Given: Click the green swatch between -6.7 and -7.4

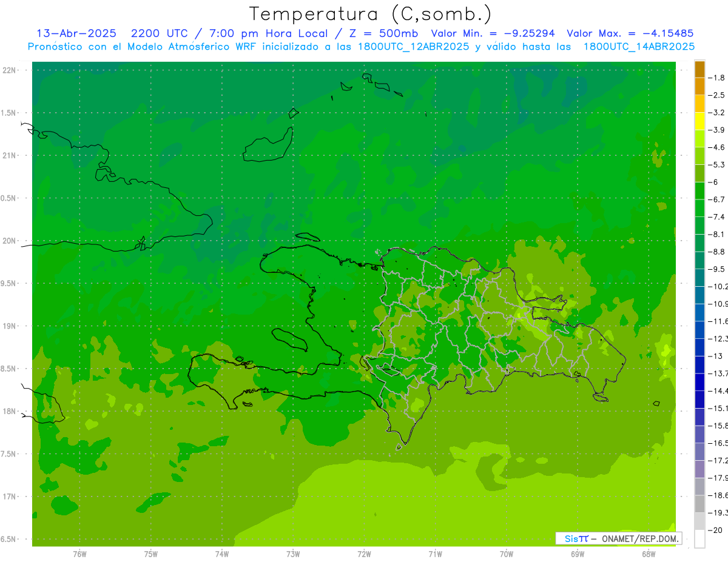Looking at the screenshot, I should coord(699,208).
